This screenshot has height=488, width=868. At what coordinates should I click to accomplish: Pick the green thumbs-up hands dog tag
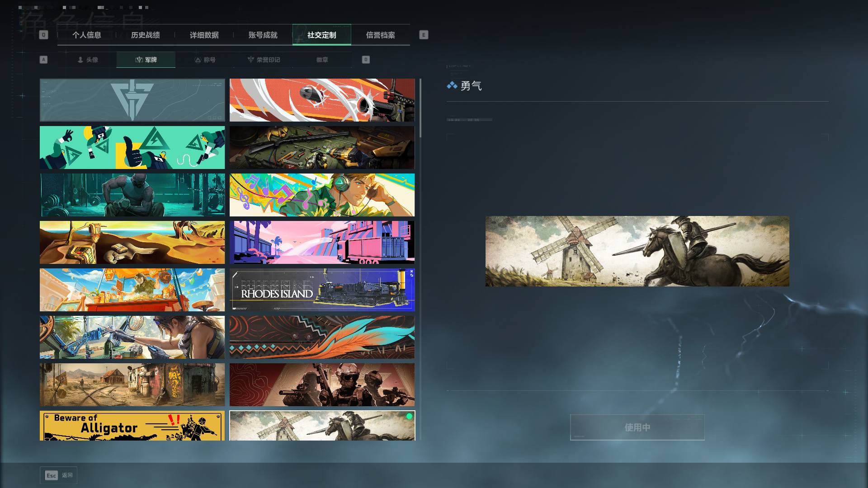132,148
